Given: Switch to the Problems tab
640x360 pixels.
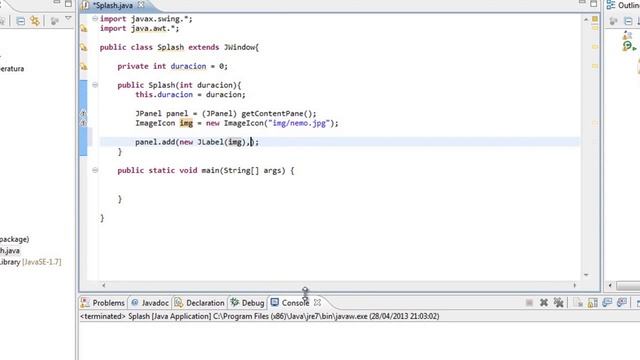Looking at the screenshot, I should pos(103,303).
